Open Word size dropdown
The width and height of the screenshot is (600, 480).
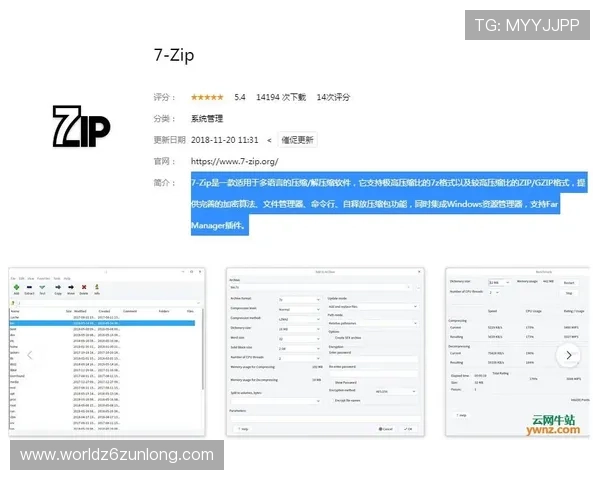[299, 339]
